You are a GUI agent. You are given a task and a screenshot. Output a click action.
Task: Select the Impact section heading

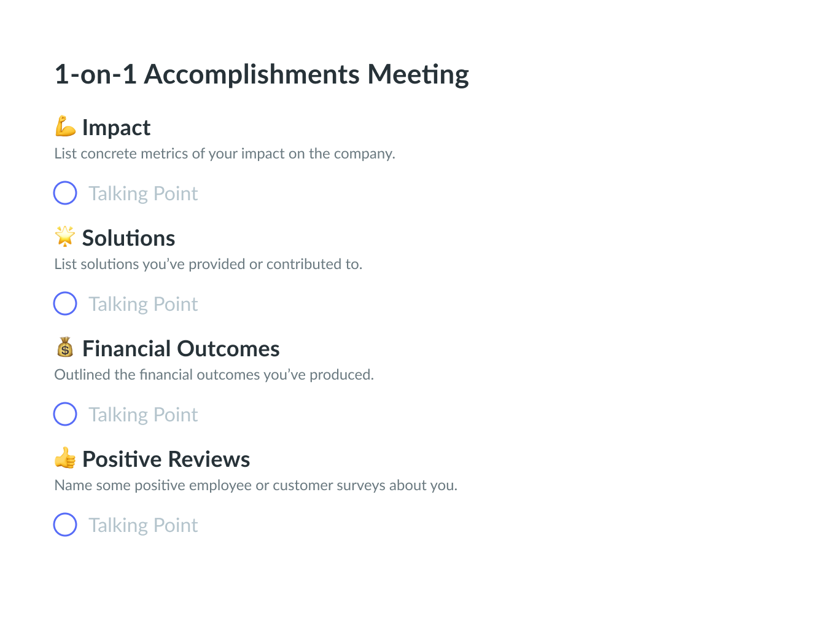[116, 128]
